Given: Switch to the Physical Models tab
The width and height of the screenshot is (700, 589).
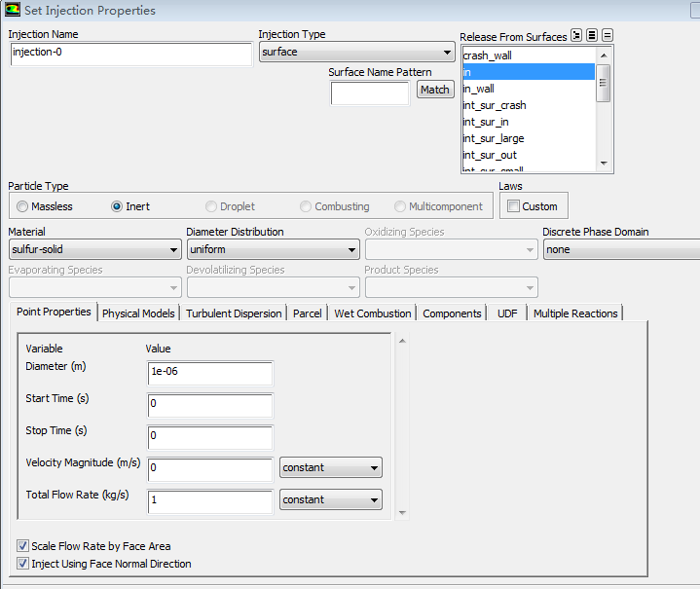Looking at the screenshot, I should tap(138, 313).
